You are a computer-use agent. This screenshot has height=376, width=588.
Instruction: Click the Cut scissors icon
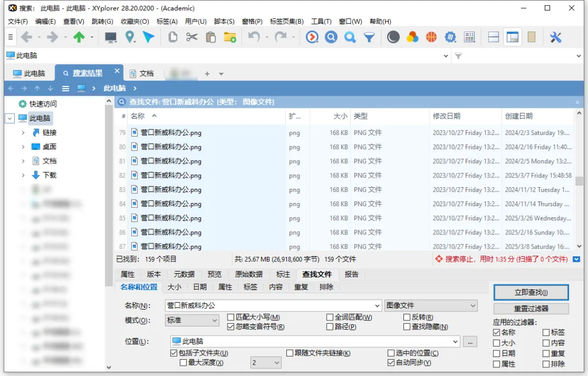pyautogui.click(x=192, y=37)
